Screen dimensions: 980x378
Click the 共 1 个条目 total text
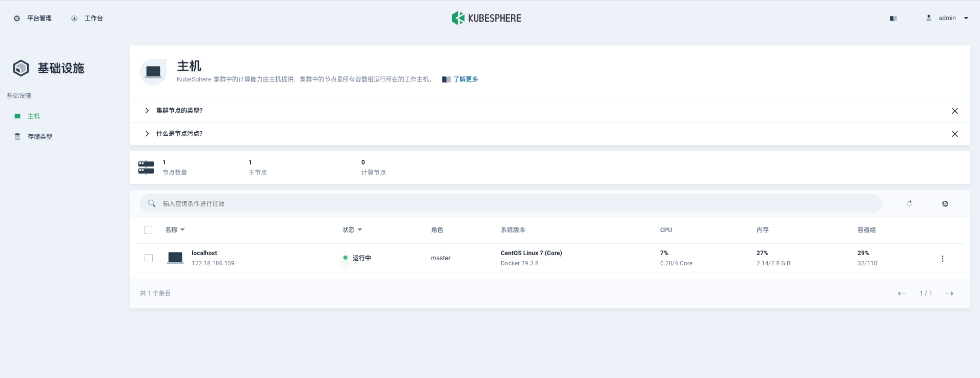pos(155,293)
